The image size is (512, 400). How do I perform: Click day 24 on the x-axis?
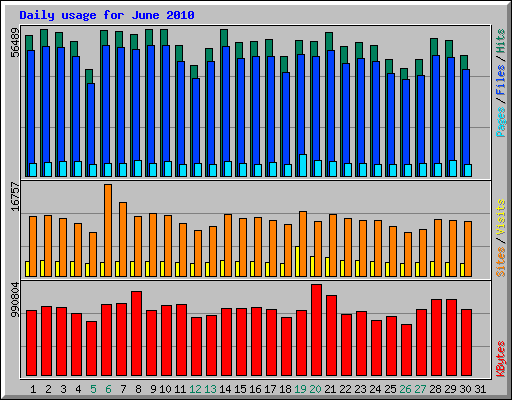click(x=375, y=389)
